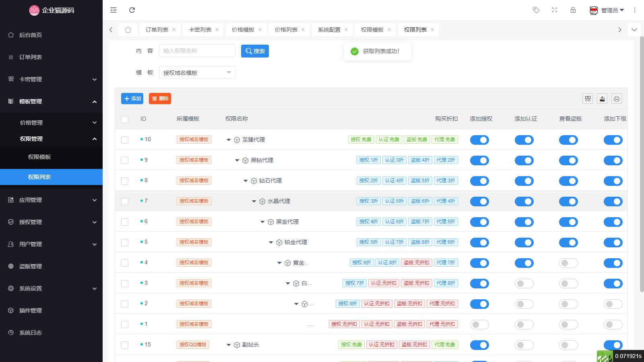Collapse the 黑钻代理 tree node
Viewport: 644px width, 362px height.
[x=237, y=160]
